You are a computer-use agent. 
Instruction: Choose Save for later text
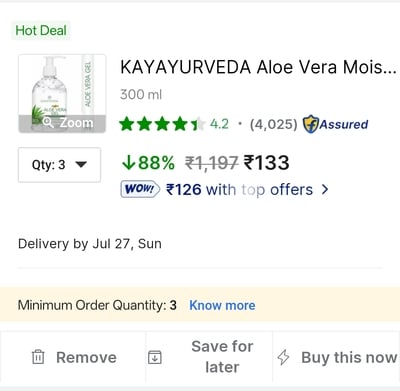[x=222, y=357]
